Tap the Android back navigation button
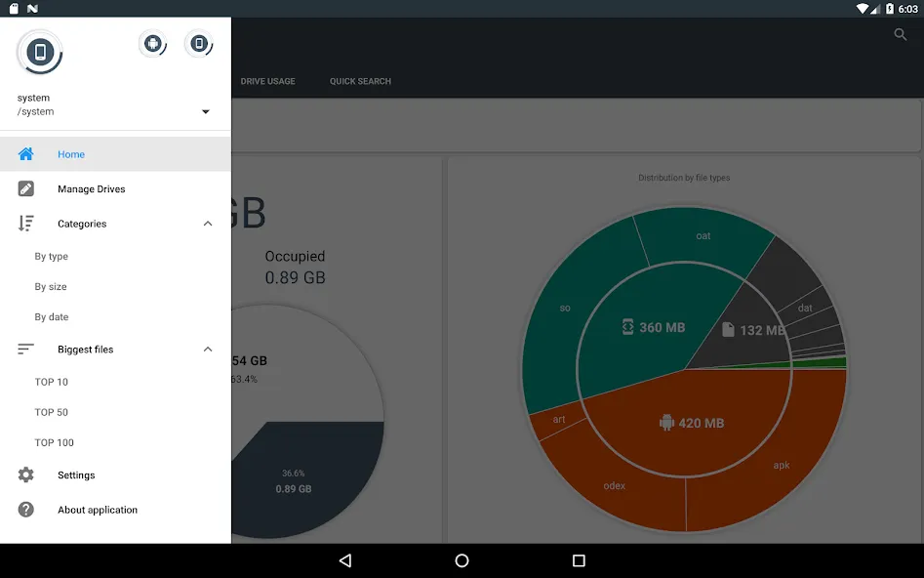 [345, 560]
